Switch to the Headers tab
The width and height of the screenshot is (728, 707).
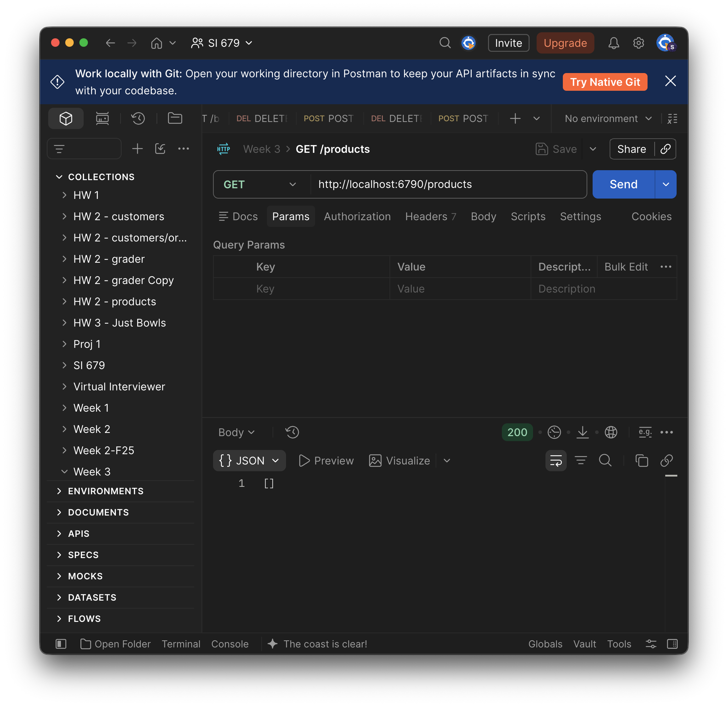[431, 216]
